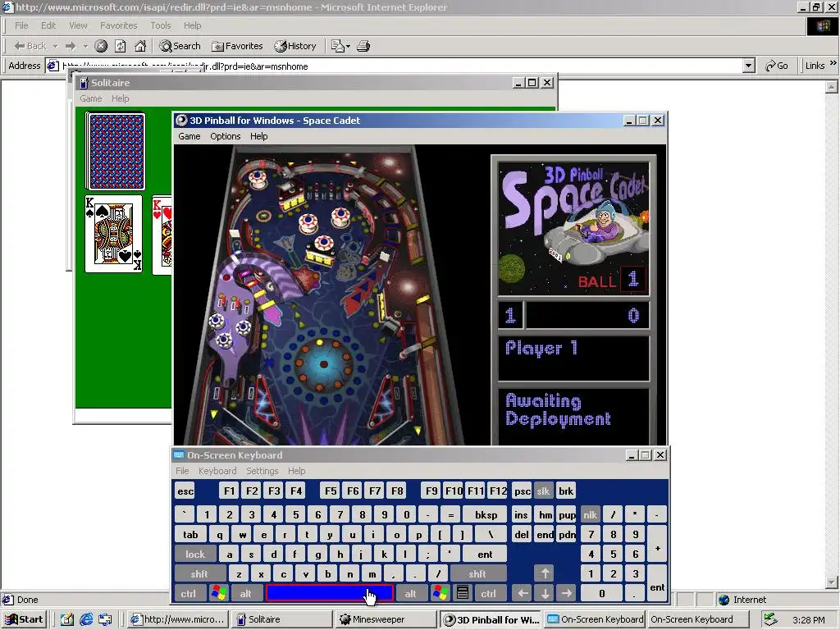Toggle the left alt key
840x630 pixels.
[x=245, y=594]
